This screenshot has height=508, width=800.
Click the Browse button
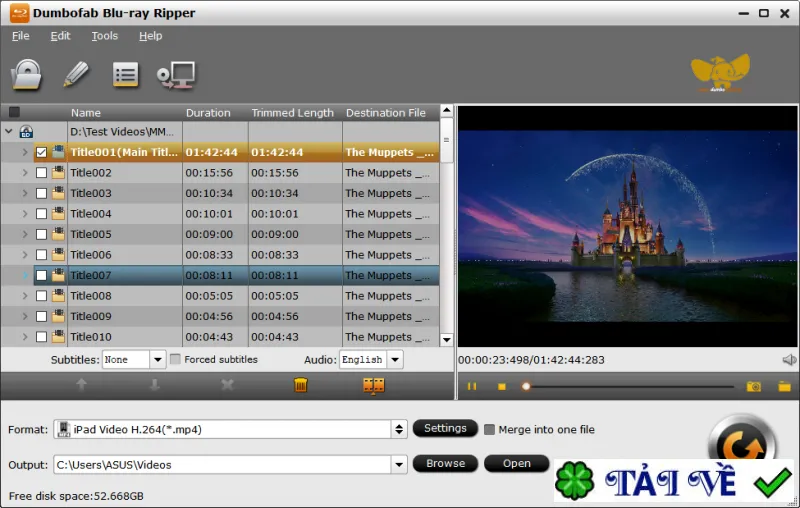point(445,464)
